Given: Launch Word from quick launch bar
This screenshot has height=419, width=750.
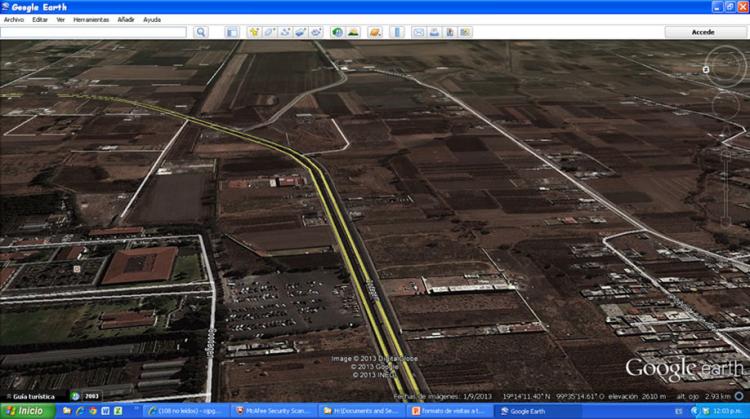Looking at the screenshot, I should point(106,411).
